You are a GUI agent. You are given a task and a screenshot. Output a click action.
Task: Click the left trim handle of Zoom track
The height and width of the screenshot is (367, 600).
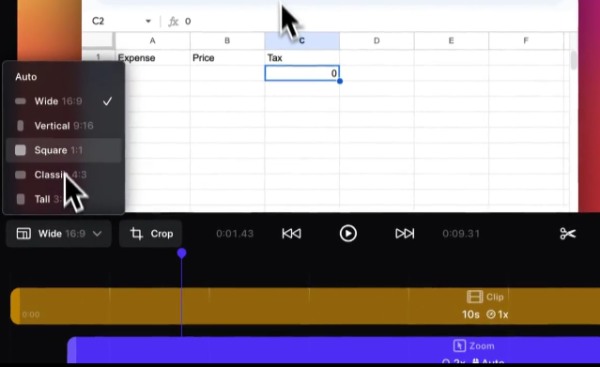click(x=72, y=350)
